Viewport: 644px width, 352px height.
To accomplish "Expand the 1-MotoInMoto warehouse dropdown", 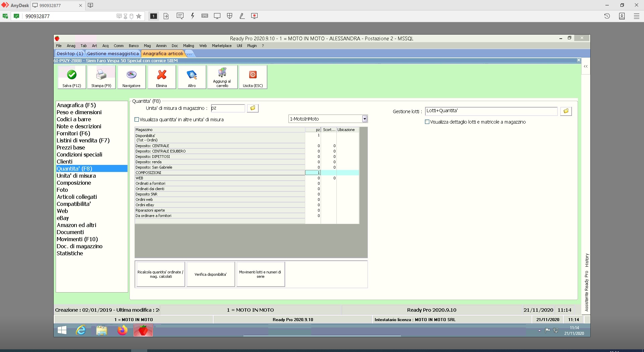I will pyautogui.click(x=365, y=119).
